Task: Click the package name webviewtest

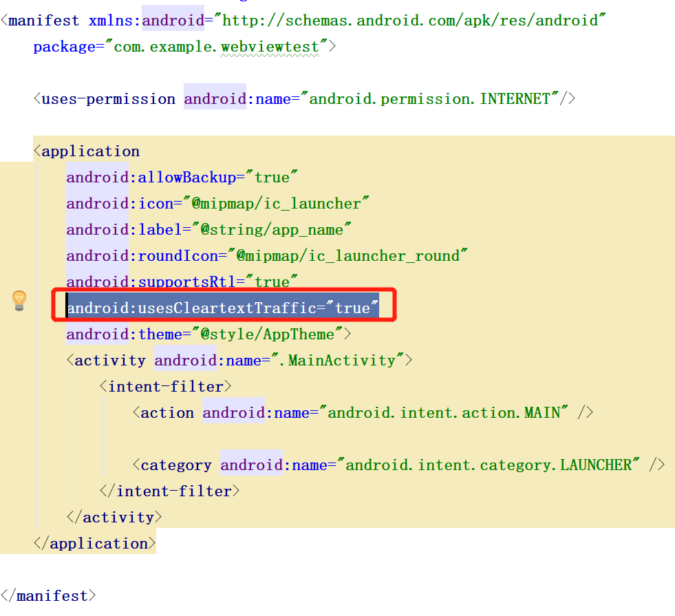Action: click(x=270, y=47)
